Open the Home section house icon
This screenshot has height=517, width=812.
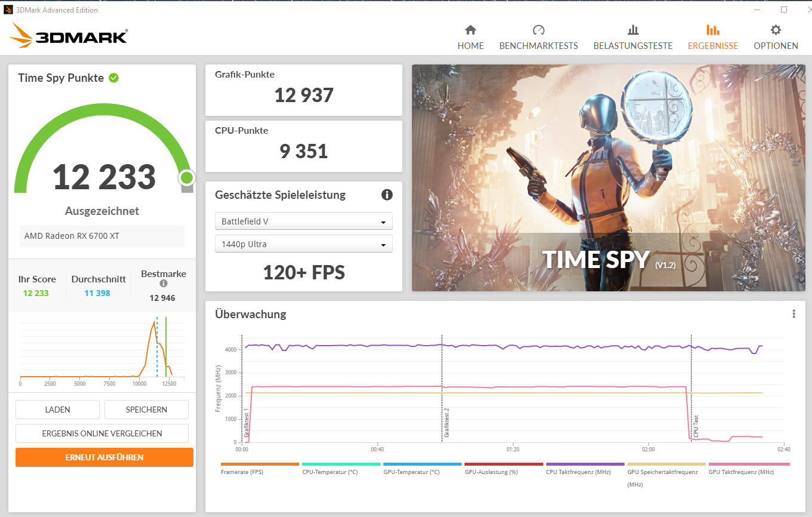click(x=470, y=30)
